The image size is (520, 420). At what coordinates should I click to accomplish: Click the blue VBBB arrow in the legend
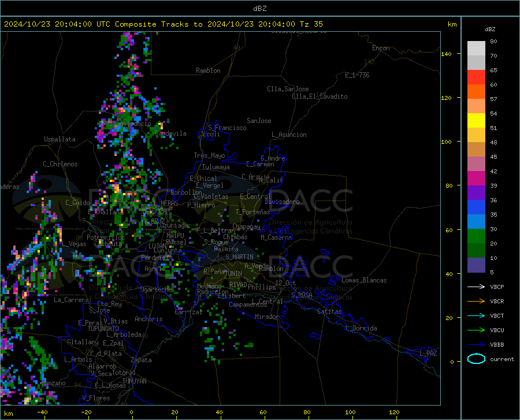tap(476, 344)
